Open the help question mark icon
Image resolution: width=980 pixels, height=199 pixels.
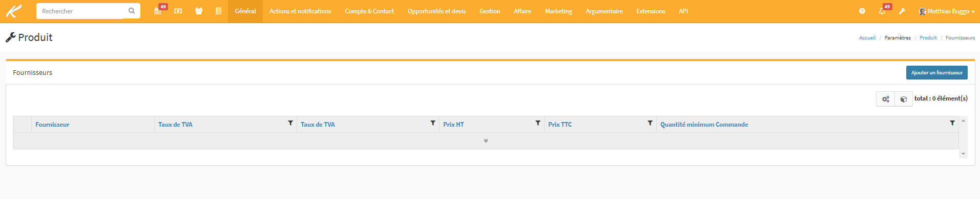tap(862, 11)
